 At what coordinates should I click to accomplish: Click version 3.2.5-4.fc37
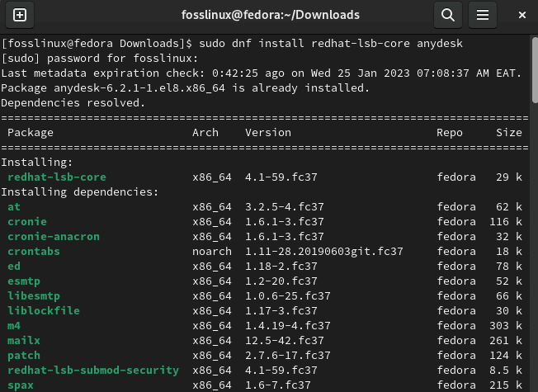[x=285, y=207]
